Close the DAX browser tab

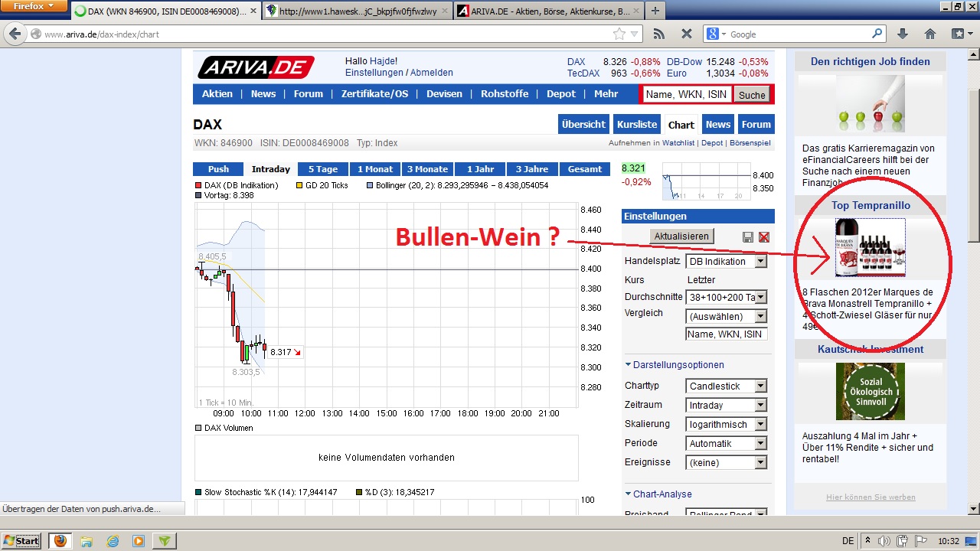coord(253,11)
